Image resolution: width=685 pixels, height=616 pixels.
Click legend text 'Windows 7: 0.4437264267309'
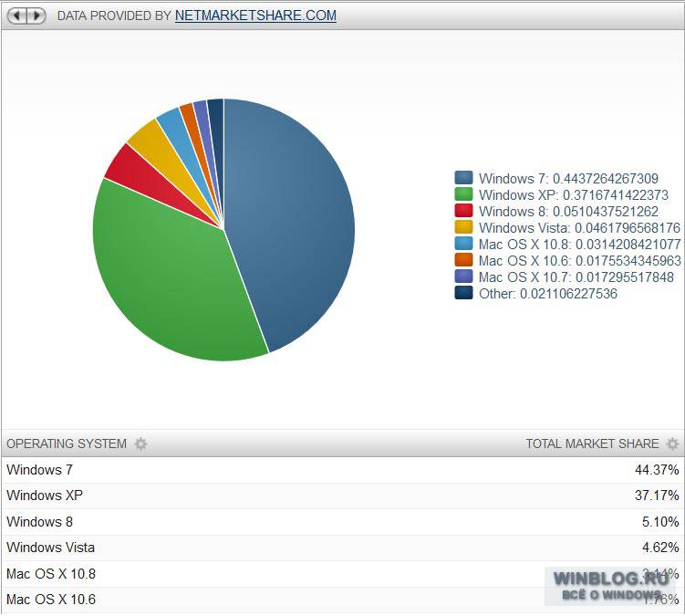coord(568,178)
